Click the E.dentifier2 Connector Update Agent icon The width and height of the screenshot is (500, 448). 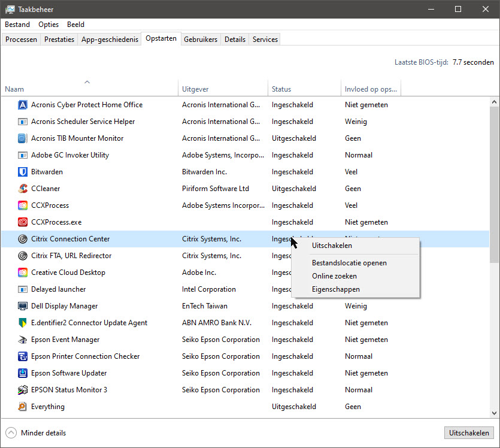[23, 323]
